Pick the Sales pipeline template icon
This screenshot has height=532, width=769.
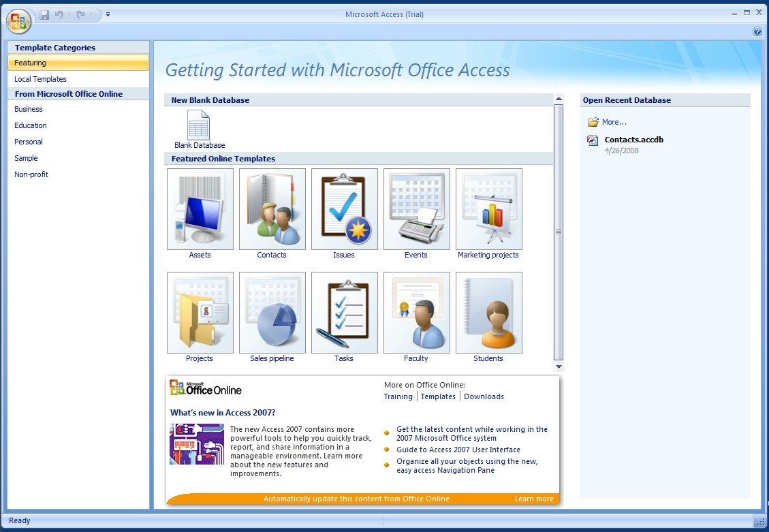coord(272,313)
